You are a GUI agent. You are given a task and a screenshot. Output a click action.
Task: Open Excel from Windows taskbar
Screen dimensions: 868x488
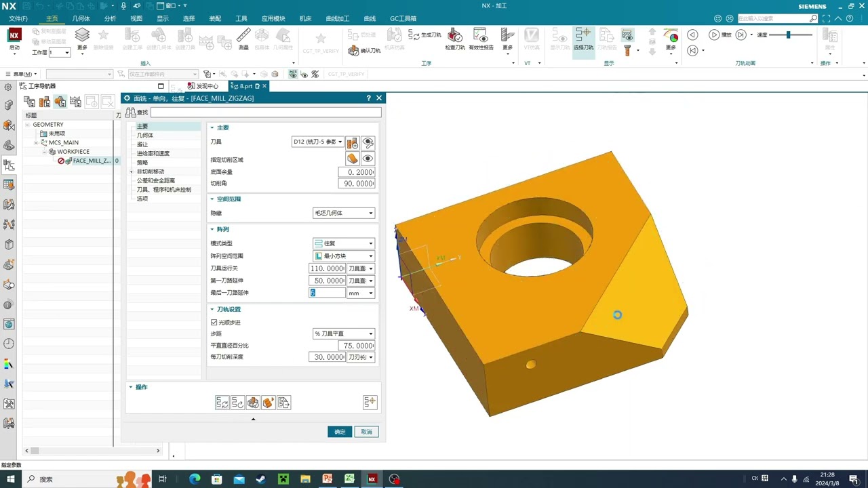(349, 479)
